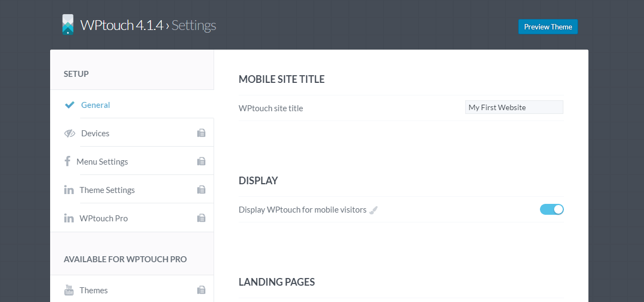Click the 'DISPLAY' section heading
Image resolution: width=644 pixels, height=302 pixels.
[x=258, y=181]
